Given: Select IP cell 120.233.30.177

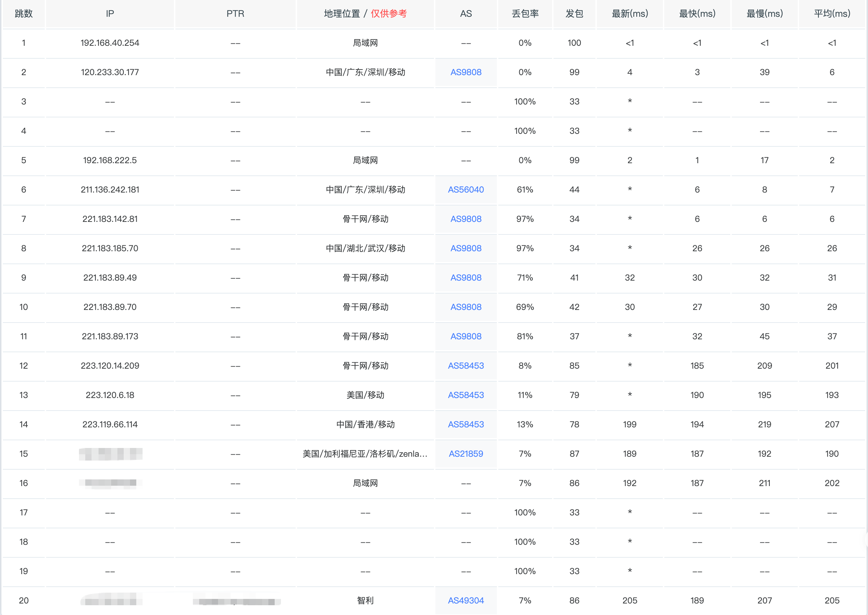Looking at the screenshot, I should pyautogui.click(x=110, y=72).
